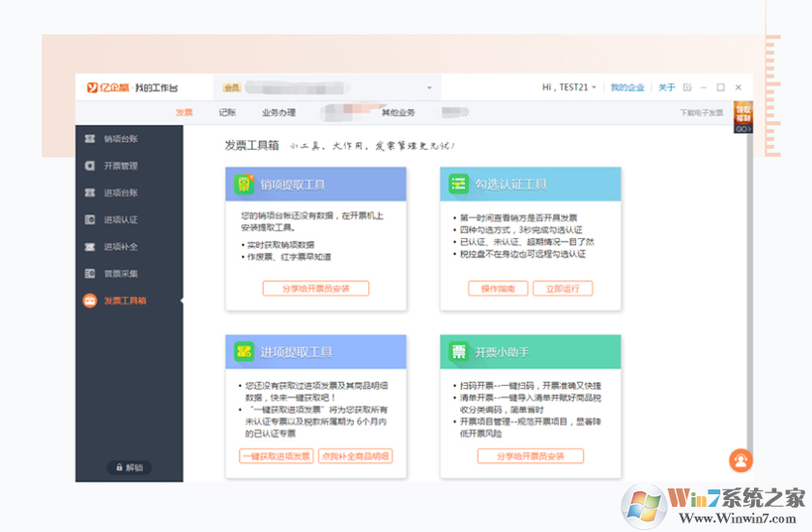Click the 解锁 unlock button in sidebar
812x532 pixels.
click(x=128, y=468)
